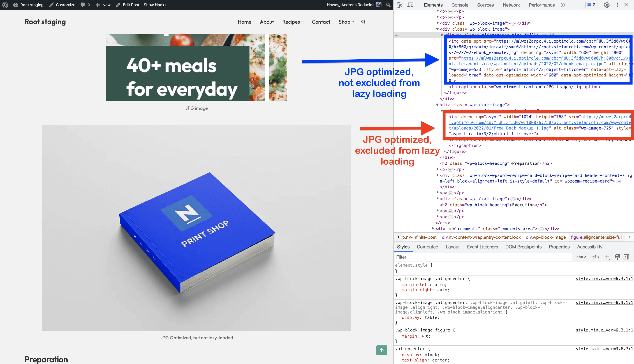This screenshot has height=364, width=634.
Task: Toggle the device toolbar icon
Action: (410, 5)
